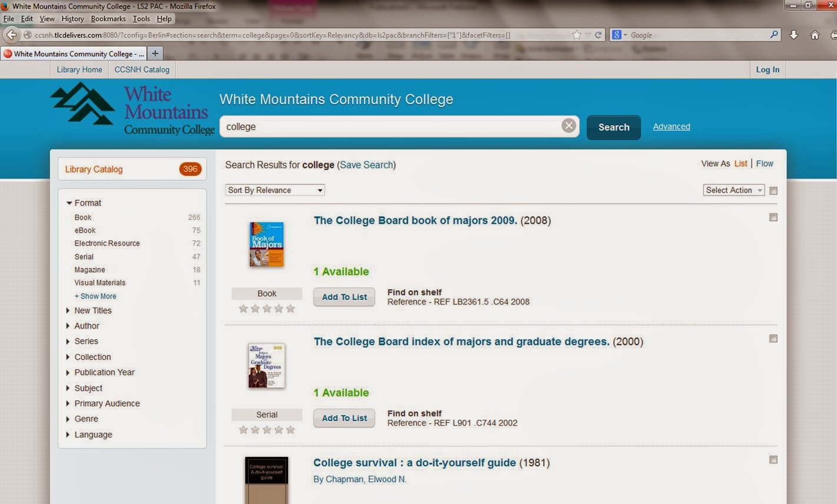Click the bookmark star icon in address bar
Viewport: 837px width, 504px height.
577,35
